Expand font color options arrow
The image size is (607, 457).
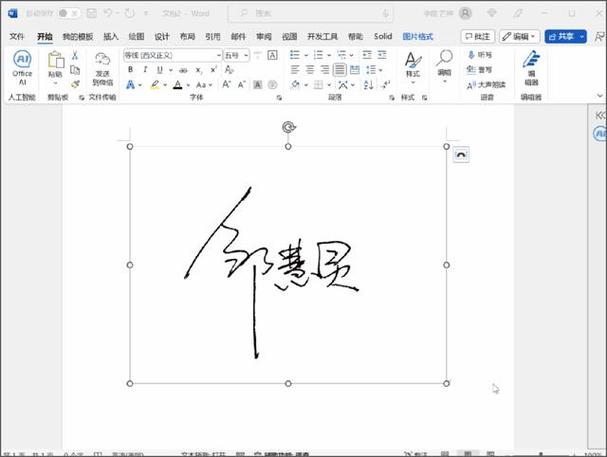(x=188, y=85)
